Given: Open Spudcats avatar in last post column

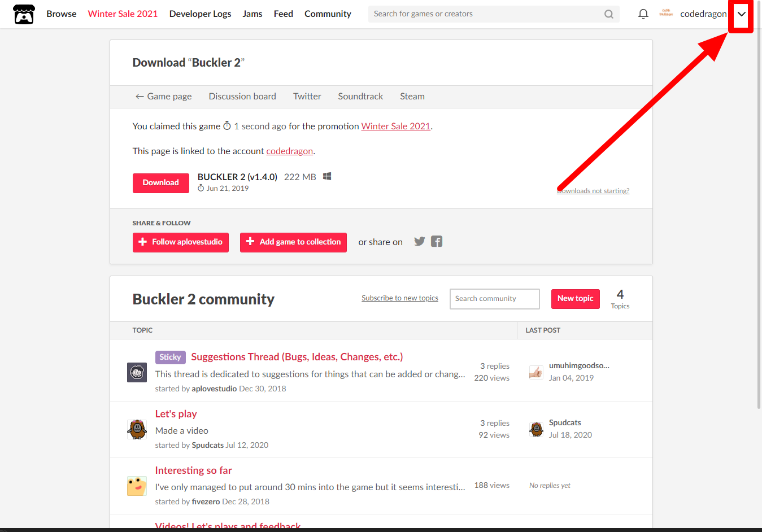Looking at the screenshot, I should pos(536,429).
